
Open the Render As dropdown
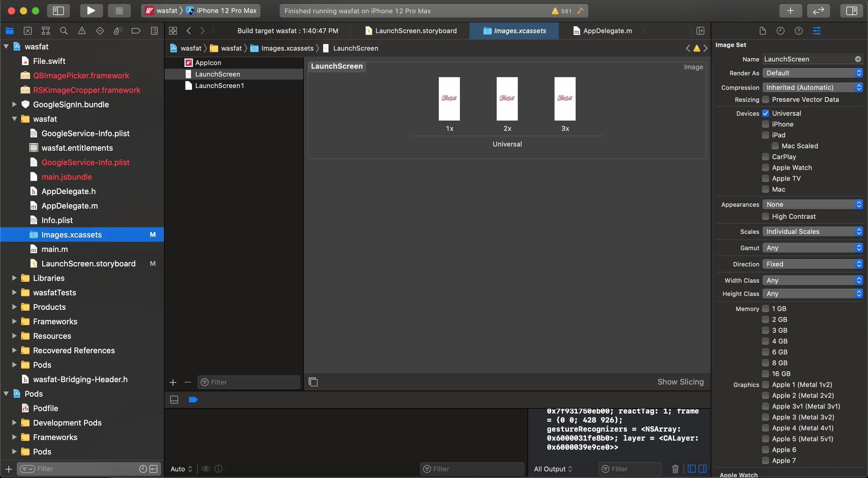[x=813, y=73]
